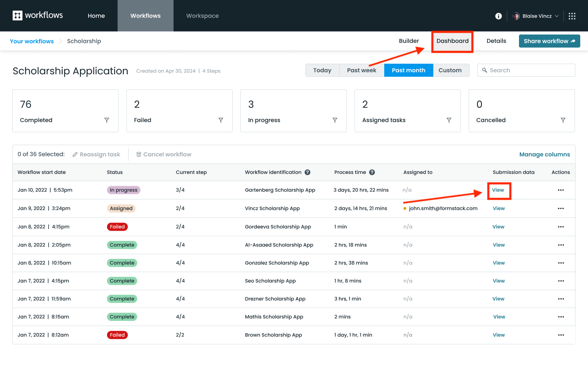Filter Assigned tasks with funnel icon
This screenshot has height=365, width=588.
click(x=449, y=120)
